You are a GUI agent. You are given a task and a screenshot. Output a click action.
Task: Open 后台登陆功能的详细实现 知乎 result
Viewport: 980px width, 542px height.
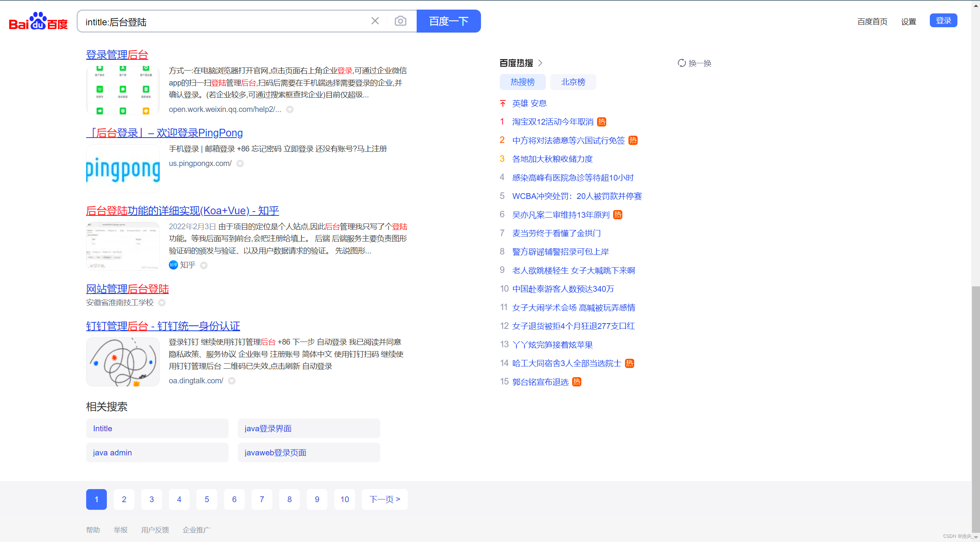(x=183, y=210)
